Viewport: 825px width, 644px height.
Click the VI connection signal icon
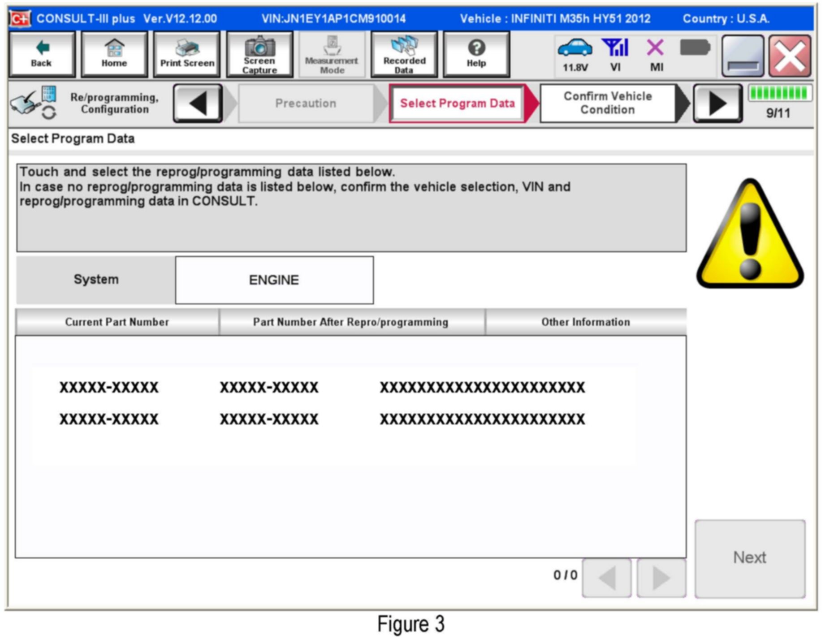pyautogui.click(x=615, y=48)
